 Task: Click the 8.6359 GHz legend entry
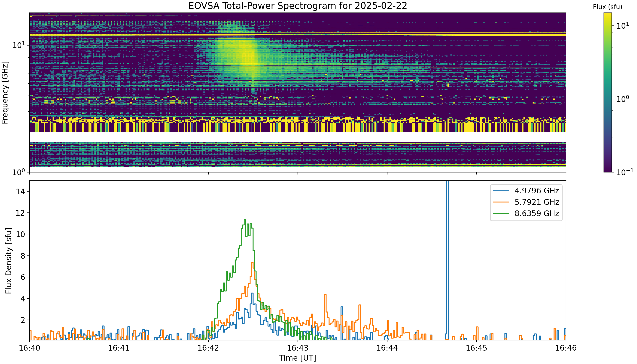click(x=526, y=213)
